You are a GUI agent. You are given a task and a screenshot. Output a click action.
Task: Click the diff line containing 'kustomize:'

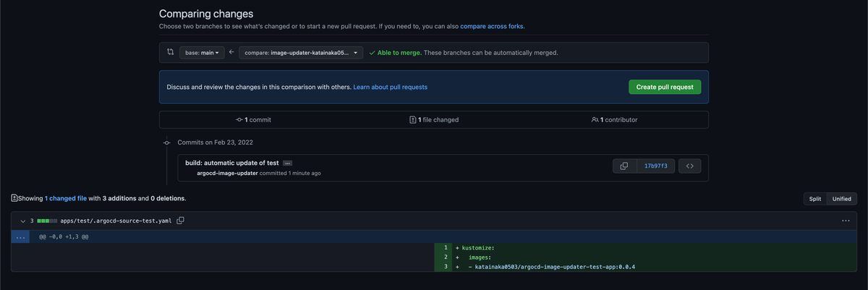[655, 248]
